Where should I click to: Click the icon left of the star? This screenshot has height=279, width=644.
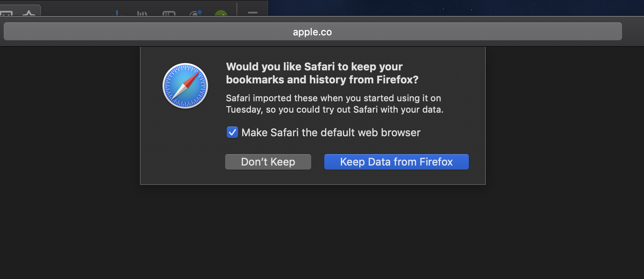(x=7, y=13)
